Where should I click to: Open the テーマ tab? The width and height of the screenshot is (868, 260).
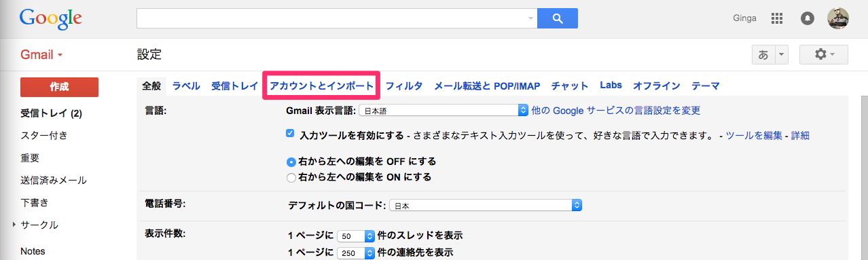click(706, 86)
